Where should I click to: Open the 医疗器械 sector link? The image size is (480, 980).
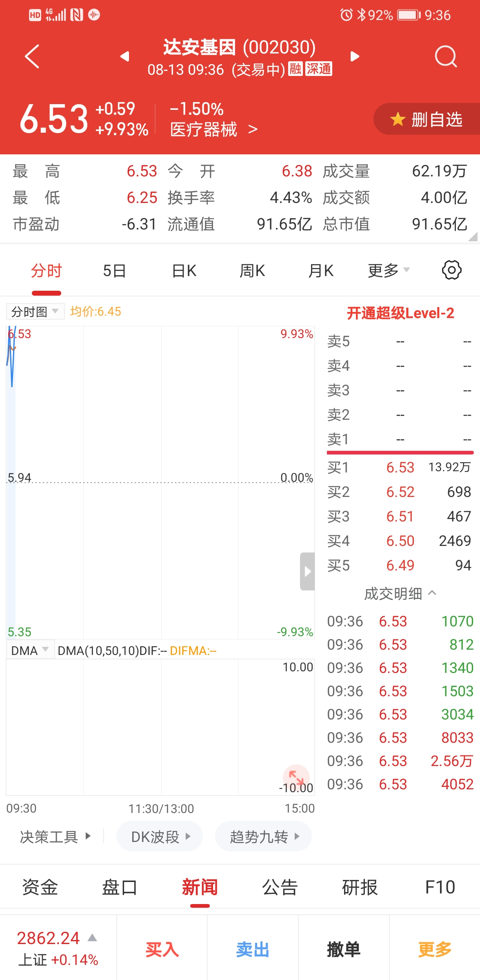click(x=213, y=130)
